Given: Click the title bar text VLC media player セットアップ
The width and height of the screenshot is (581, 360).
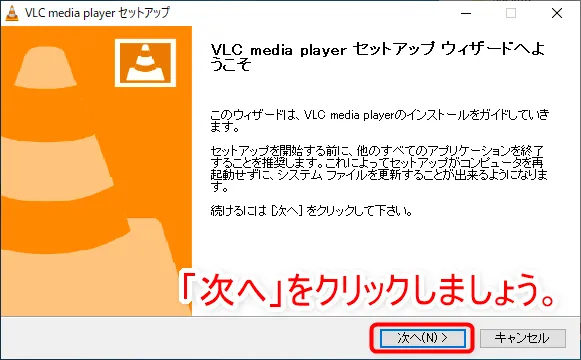Looking at the screenshot, I should (x=97, y=13).
